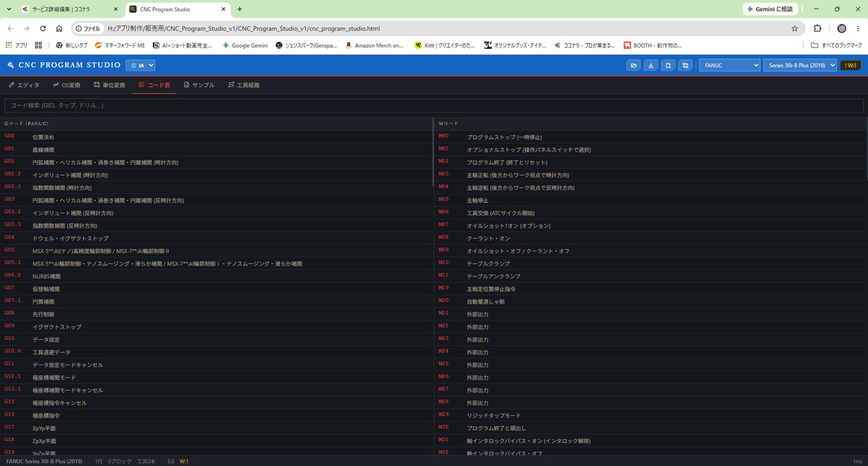Click the G04 ドウェル・イグザクトストップ row
Image resolution: width=868 pixels, height=466 pixels.
[217, 238]
